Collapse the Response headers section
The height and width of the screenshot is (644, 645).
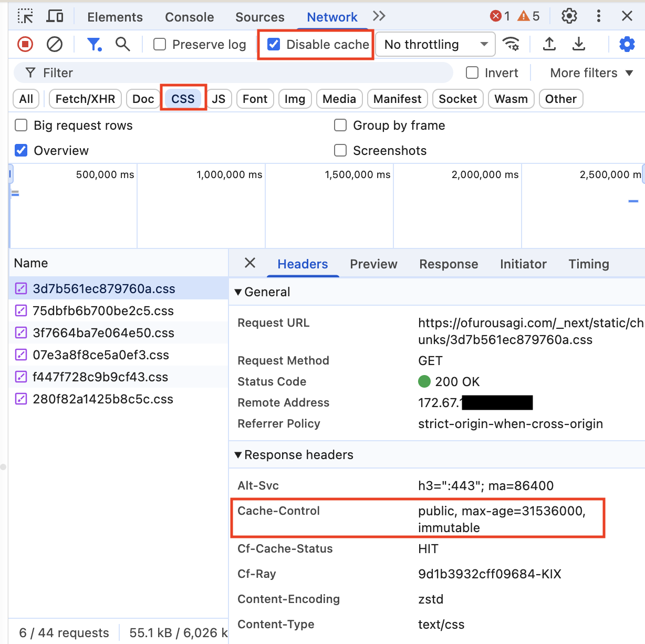[x=238, y=455]
